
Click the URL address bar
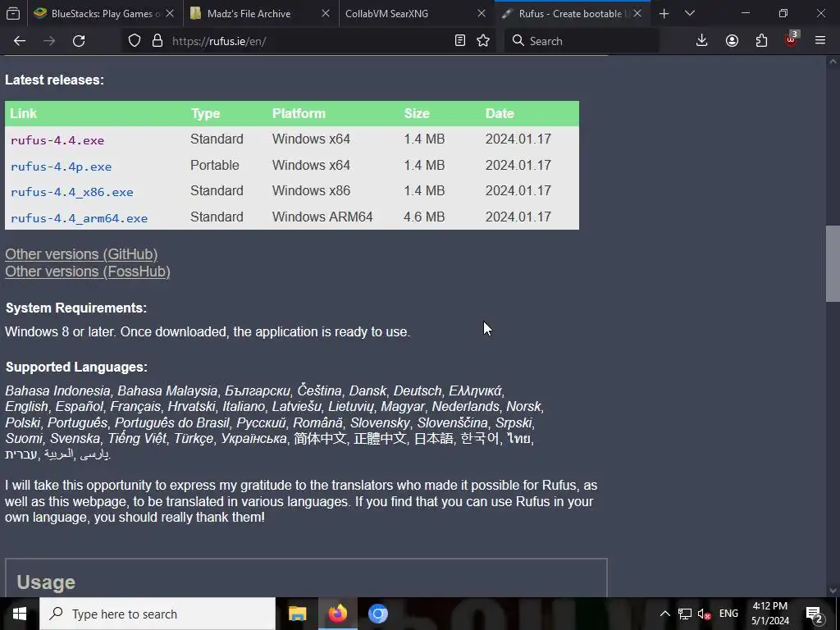coord(308,41)
